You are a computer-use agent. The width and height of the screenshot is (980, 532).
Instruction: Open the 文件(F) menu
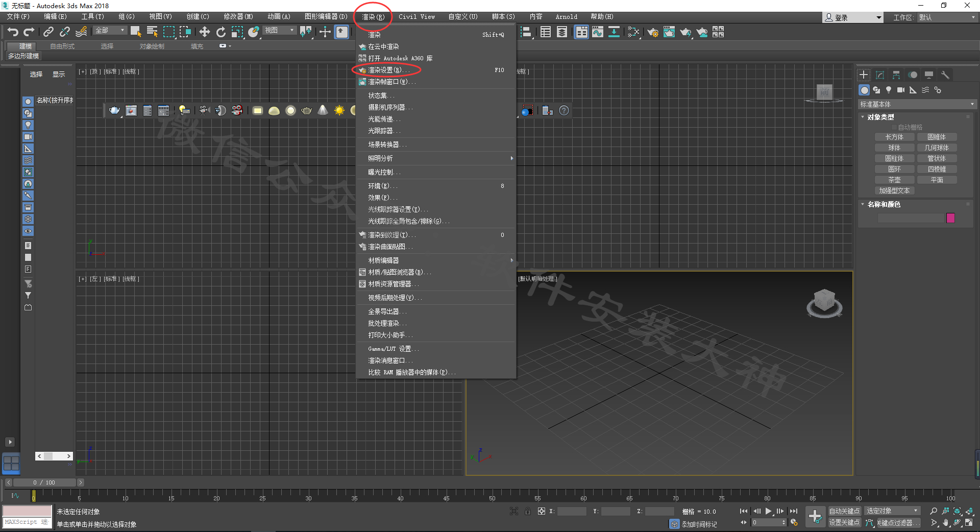tap(18, 17)
